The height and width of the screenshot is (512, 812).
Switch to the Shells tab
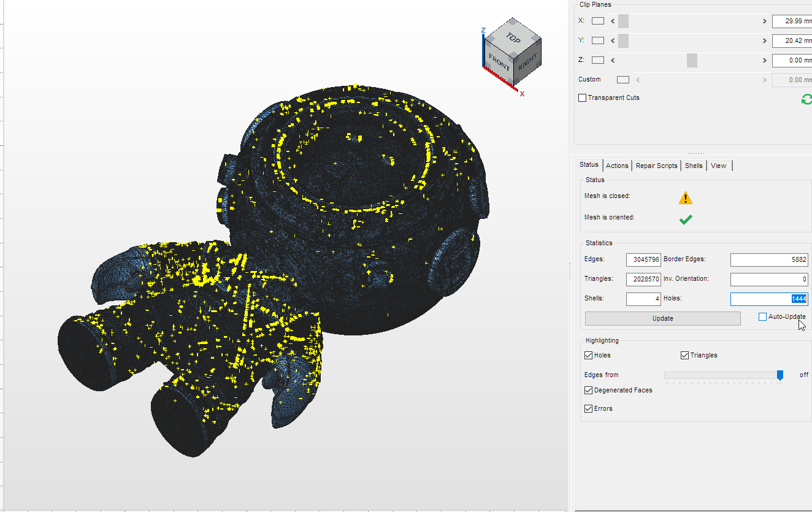694,166
